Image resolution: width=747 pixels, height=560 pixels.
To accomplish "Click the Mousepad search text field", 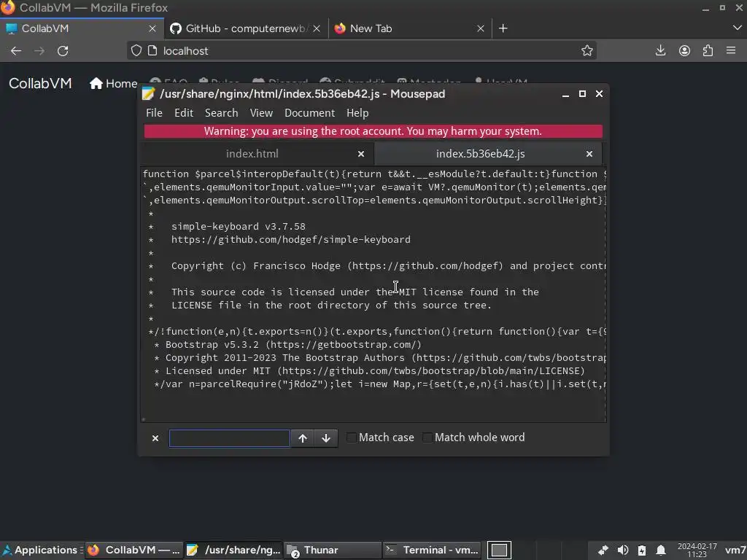I will tap(230, 438).
